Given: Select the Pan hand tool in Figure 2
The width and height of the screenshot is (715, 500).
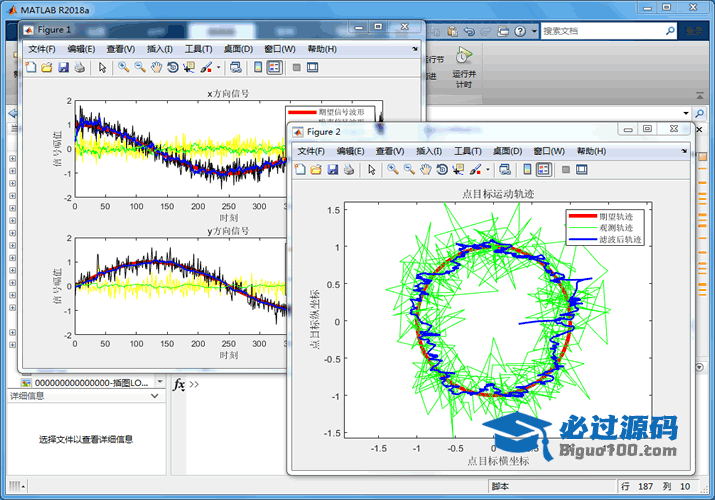Looking at the screenshot, I should 426,170.
